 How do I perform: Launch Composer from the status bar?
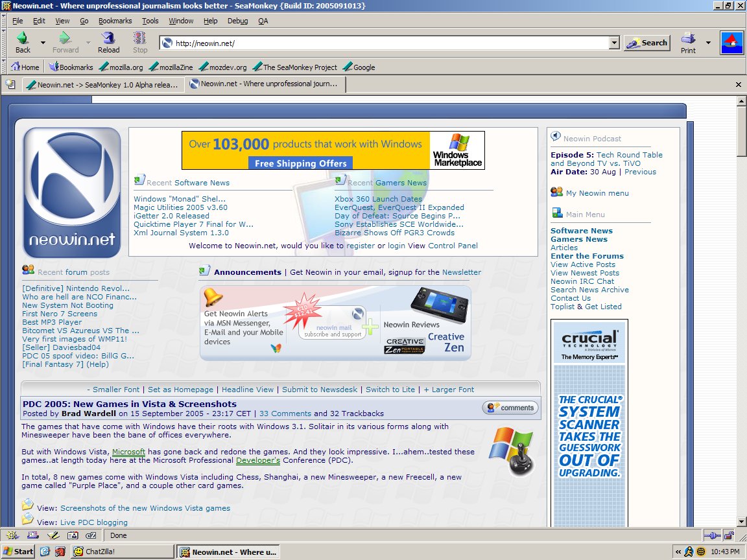53,535
